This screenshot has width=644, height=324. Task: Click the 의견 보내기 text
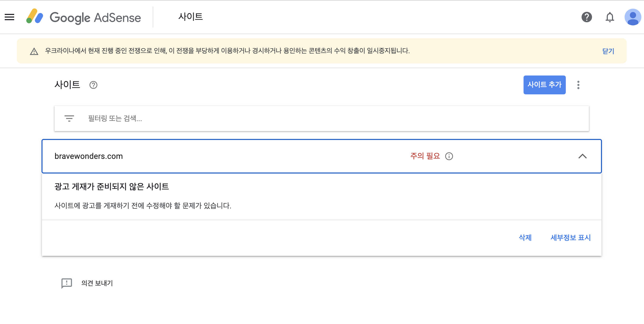pos(97,283)
